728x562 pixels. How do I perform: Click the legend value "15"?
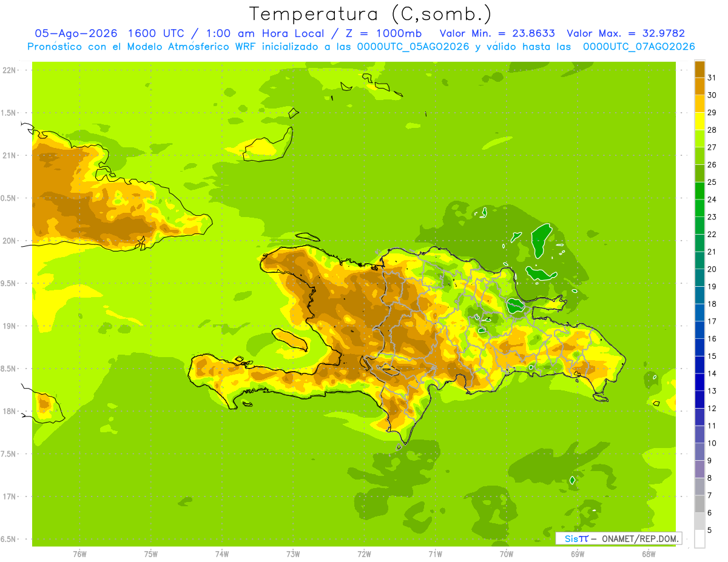tap(712, 356)
